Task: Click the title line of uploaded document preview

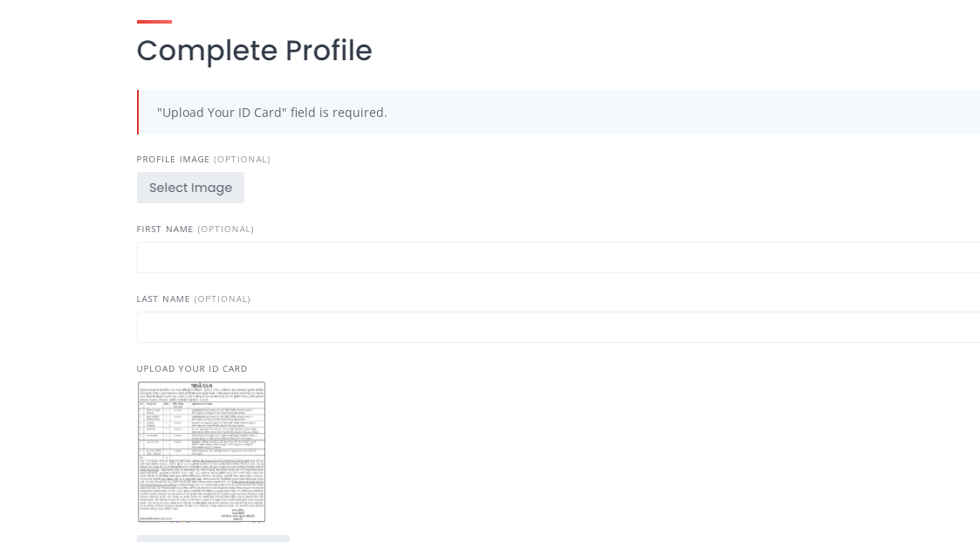Action: pos(202,385)
